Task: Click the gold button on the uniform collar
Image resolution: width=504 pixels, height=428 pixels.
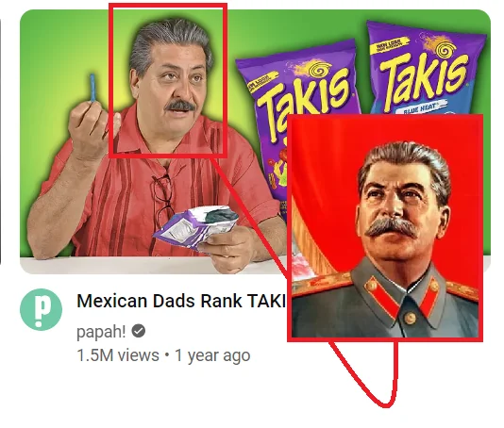Action: [410, 318]
